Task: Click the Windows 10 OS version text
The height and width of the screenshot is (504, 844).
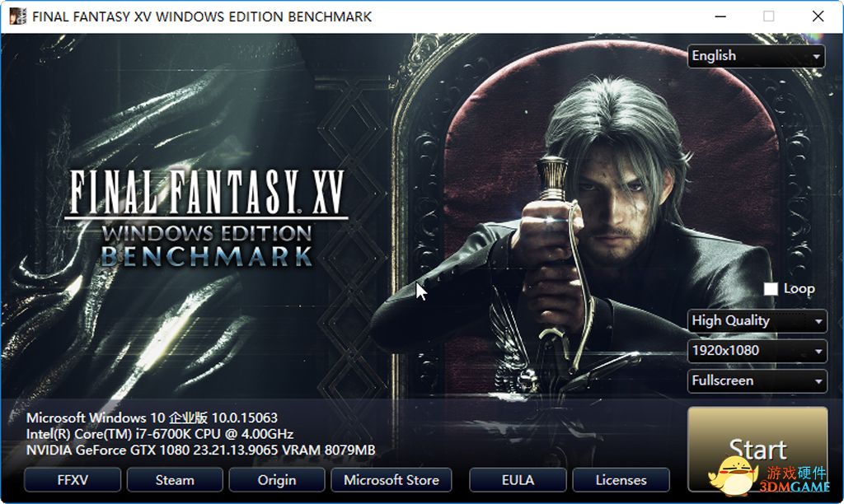Action: click(152, 418)
